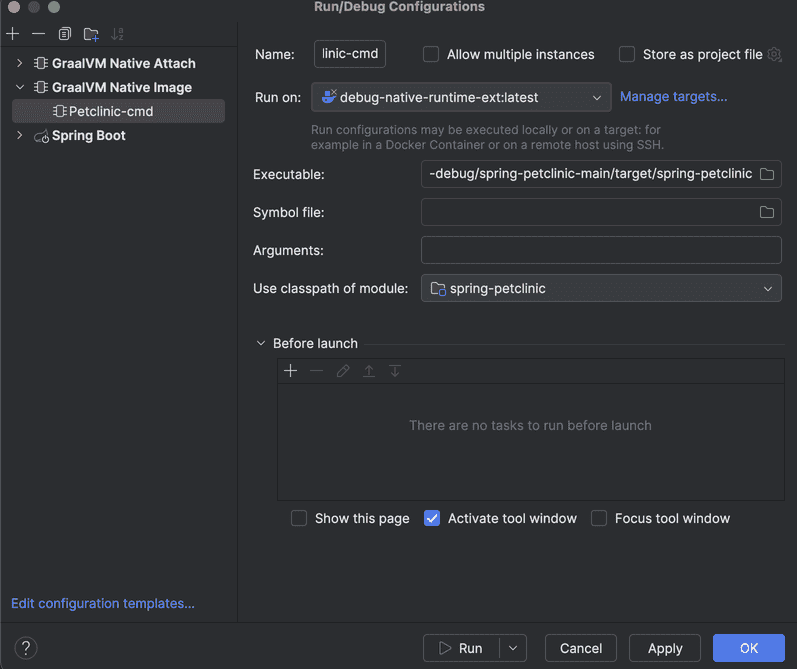Remove the selected configuration with minus icon
797x669 pixels.
pos(38,34)
